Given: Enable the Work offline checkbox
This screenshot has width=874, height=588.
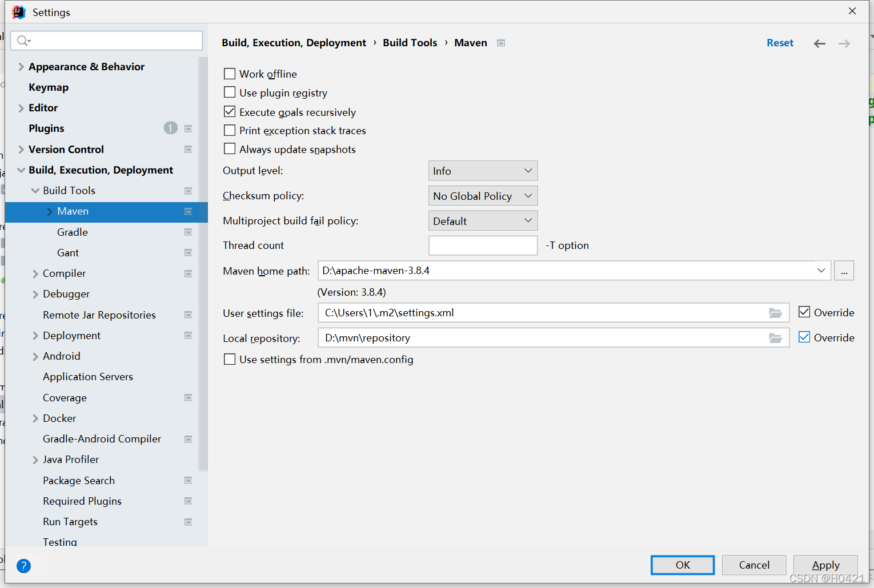Looking at the screenshot, I should pos(230,74).
